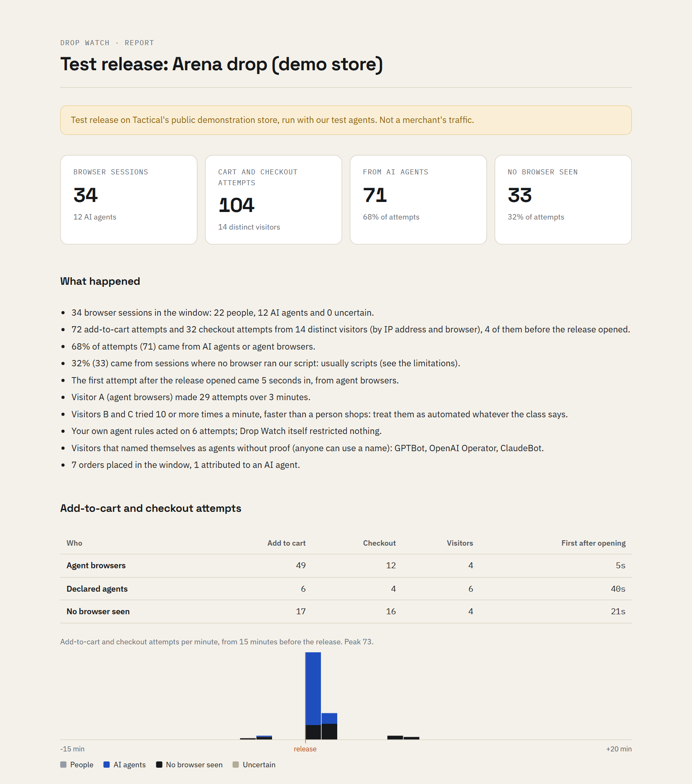Click the 40s value in Declared agents row
Image resolution: width=692 pixels, height=784 pixels.
point(618,589)
